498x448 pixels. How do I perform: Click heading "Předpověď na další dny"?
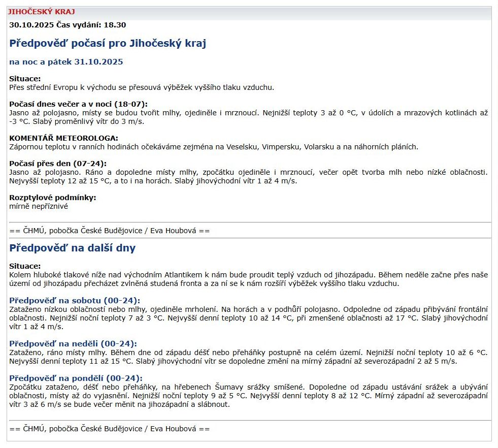(73, 248)
